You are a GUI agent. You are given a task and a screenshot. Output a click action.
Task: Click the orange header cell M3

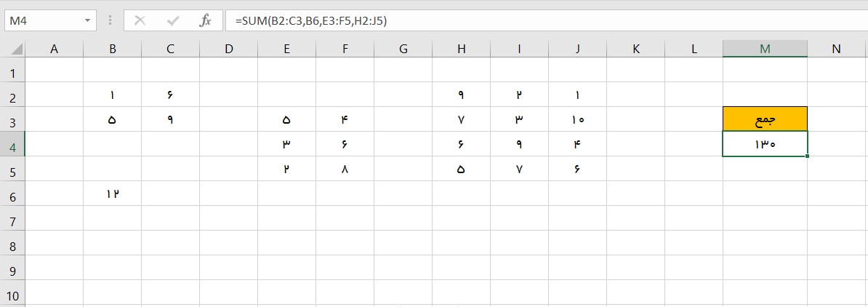(765, 119)
